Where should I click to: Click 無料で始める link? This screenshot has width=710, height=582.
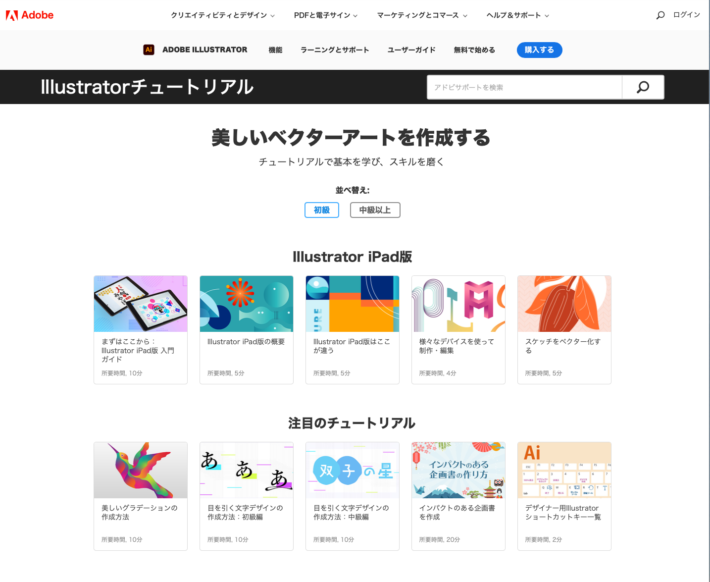point(474,50)
